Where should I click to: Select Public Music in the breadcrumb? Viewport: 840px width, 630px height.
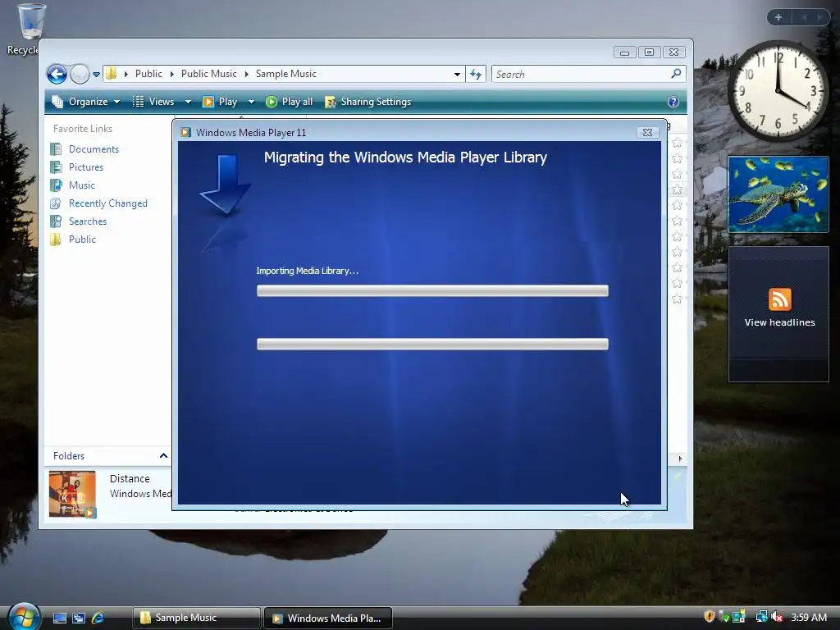click(208, 74)
